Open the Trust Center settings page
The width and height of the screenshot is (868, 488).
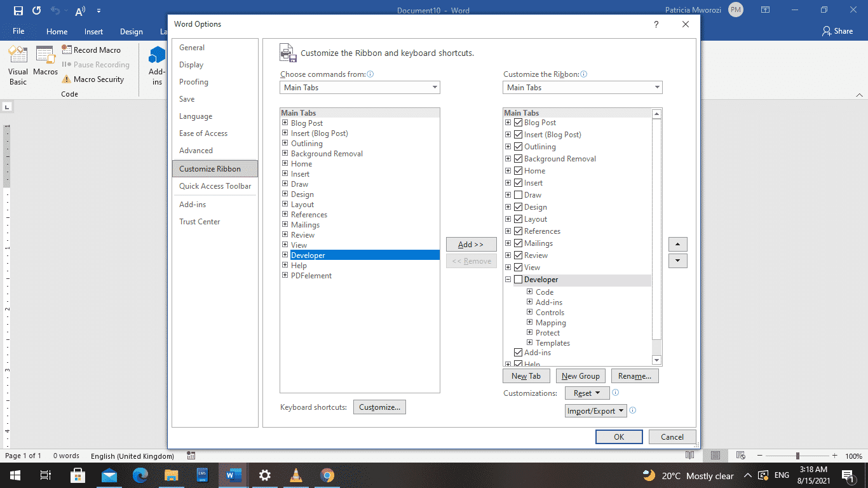(200, 221)
